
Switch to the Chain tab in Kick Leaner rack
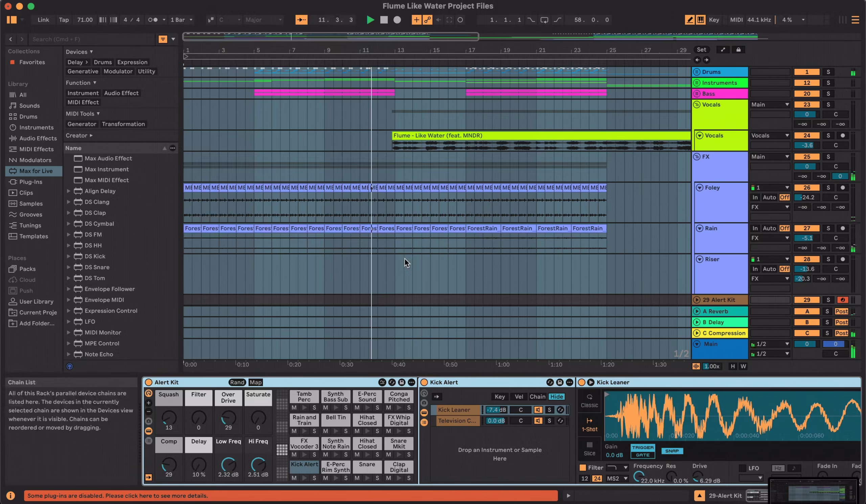(538, 396)
